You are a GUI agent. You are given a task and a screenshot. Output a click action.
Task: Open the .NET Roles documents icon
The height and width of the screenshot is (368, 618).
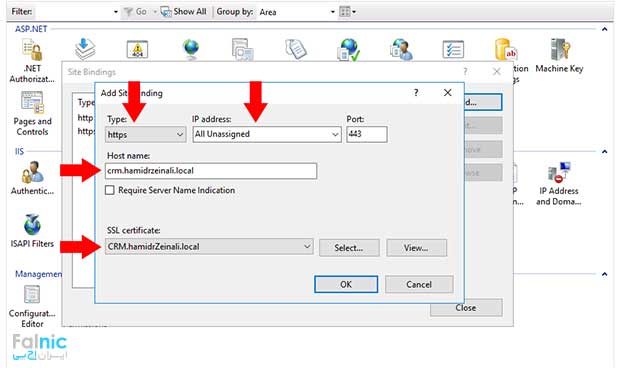[296, 49]
